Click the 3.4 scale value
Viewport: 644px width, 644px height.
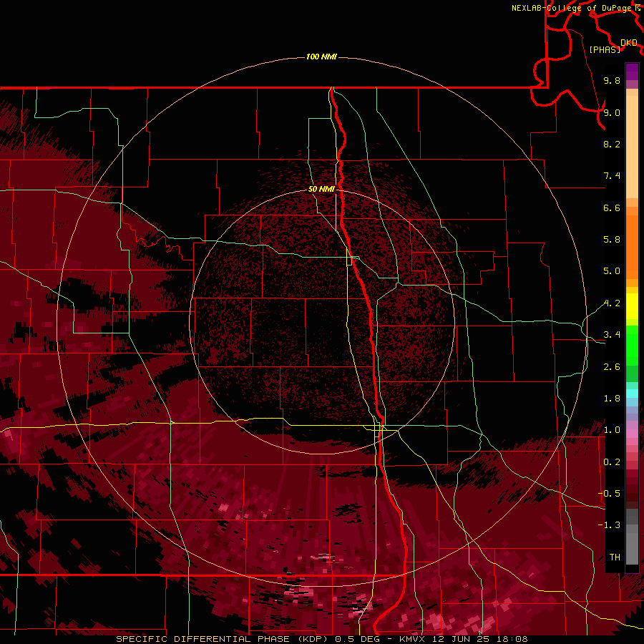point(612,335)
